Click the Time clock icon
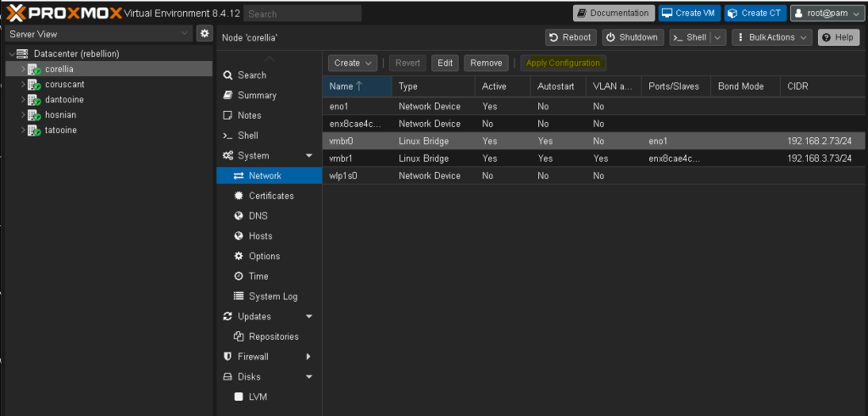Image resolution: width=868 pixels, height=416 pixels. pos(238,276)
